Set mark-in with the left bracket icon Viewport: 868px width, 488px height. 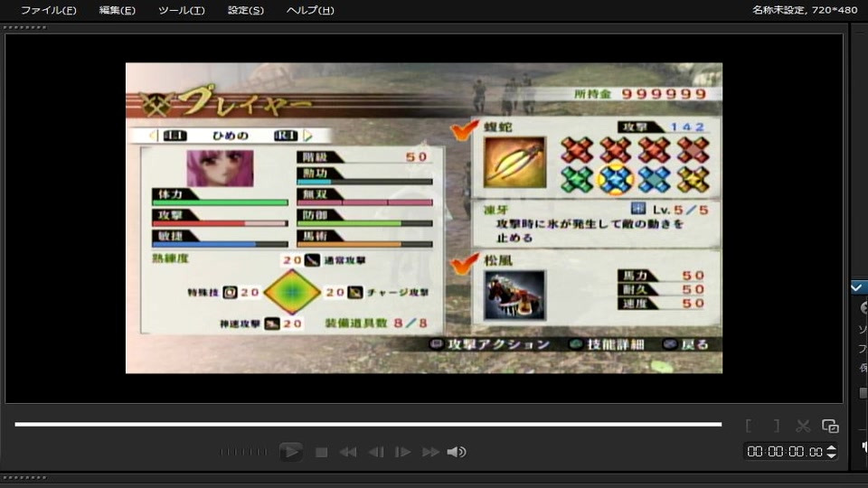click(x=749, y=426)
